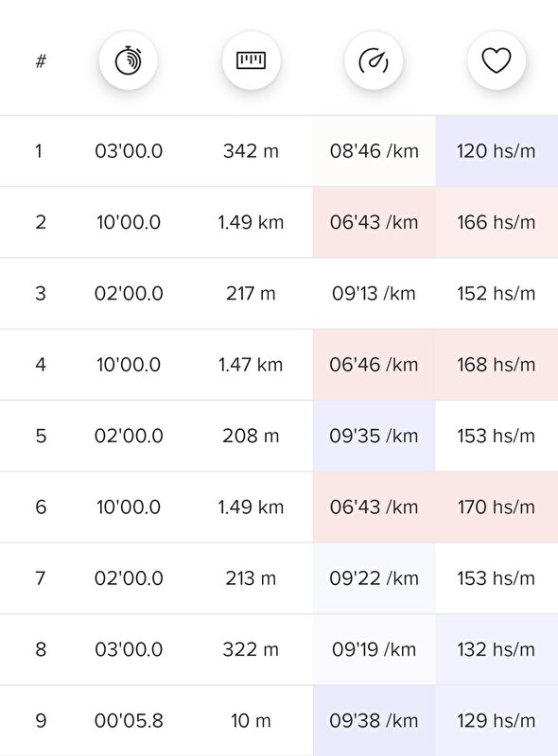Tap the 132 hs/m heart rate cell
This screenshot has width=558, height=756.
tap(497, 649)
